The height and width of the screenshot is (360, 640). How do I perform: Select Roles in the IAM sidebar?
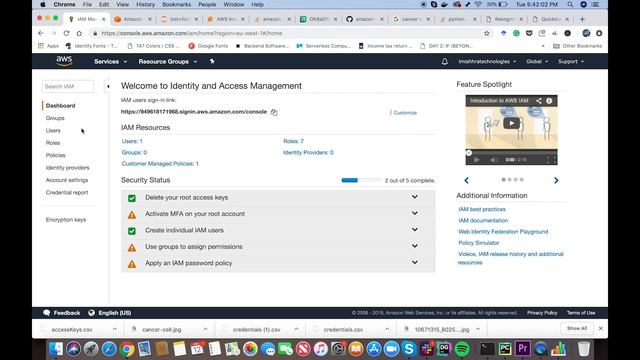click(53, 143)
